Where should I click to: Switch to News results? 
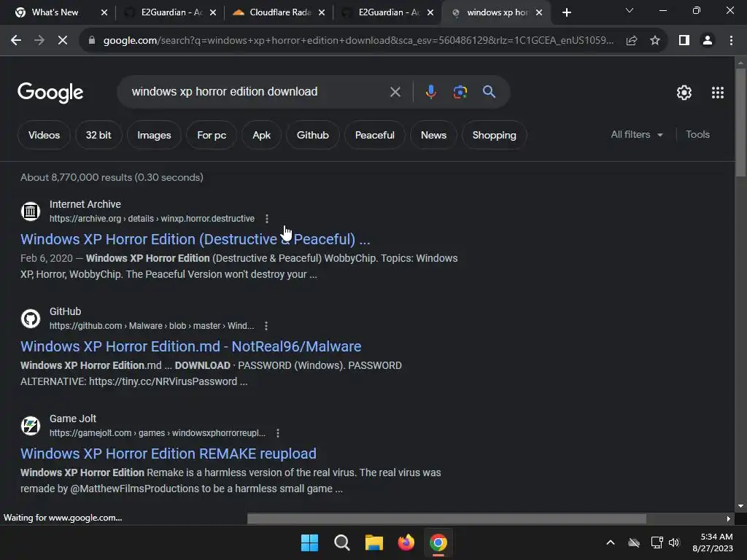[x=433, y=135]
